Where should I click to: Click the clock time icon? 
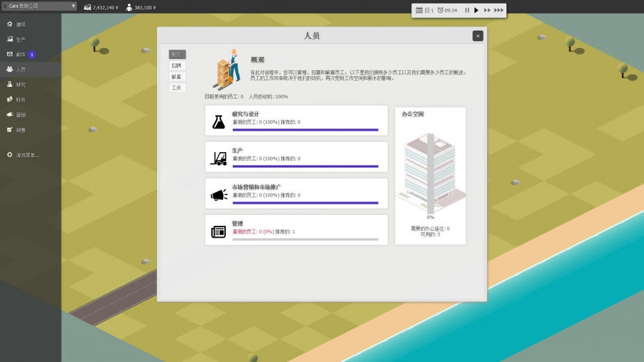point(440,10)
